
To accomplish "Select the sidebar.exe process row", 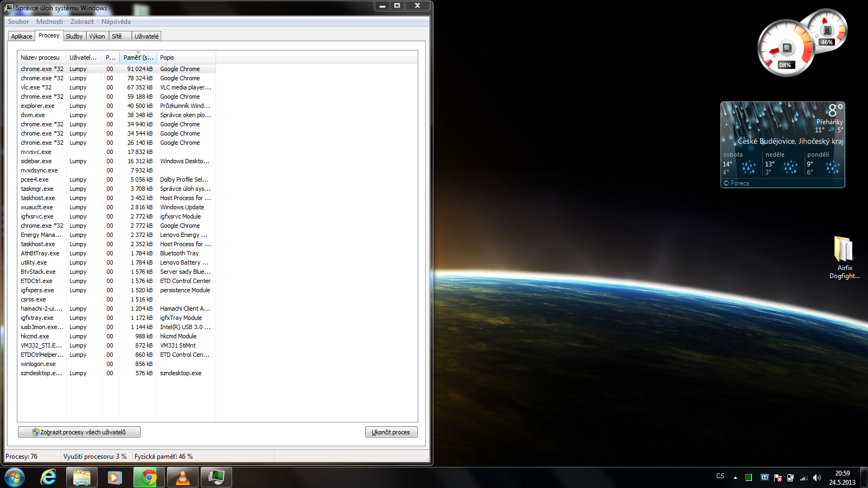I will [x=117, y=161].
